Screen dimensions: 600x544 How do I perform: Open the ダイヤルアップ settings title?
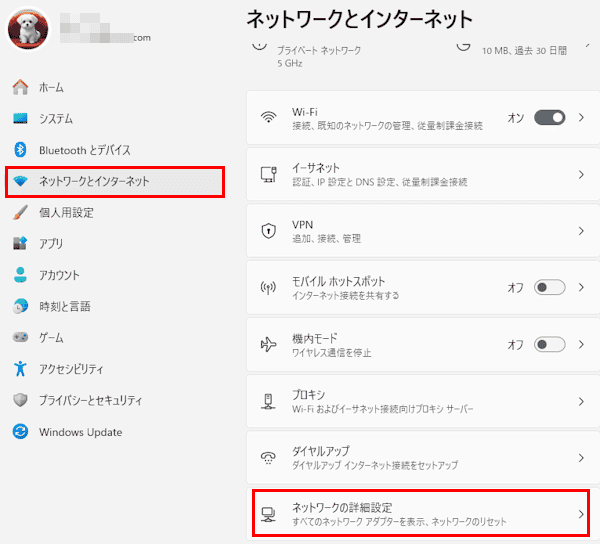pyautogui.click(x=321, y=451)
